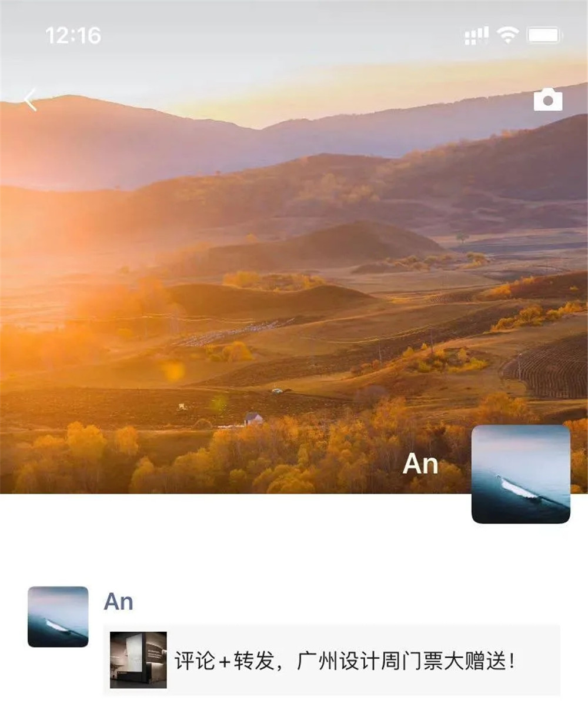Viewport: 588px width, 707px height.
Task: Tap the battery indicator icon
Action: 545,35
